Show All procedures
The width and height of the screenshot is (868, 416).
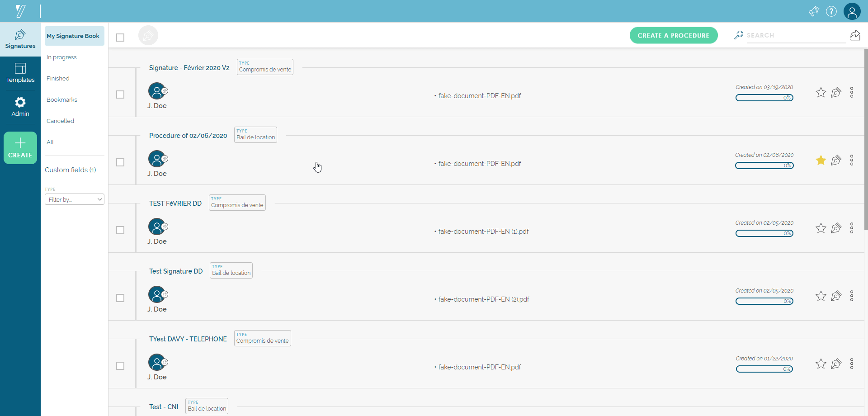coord(50,142)
